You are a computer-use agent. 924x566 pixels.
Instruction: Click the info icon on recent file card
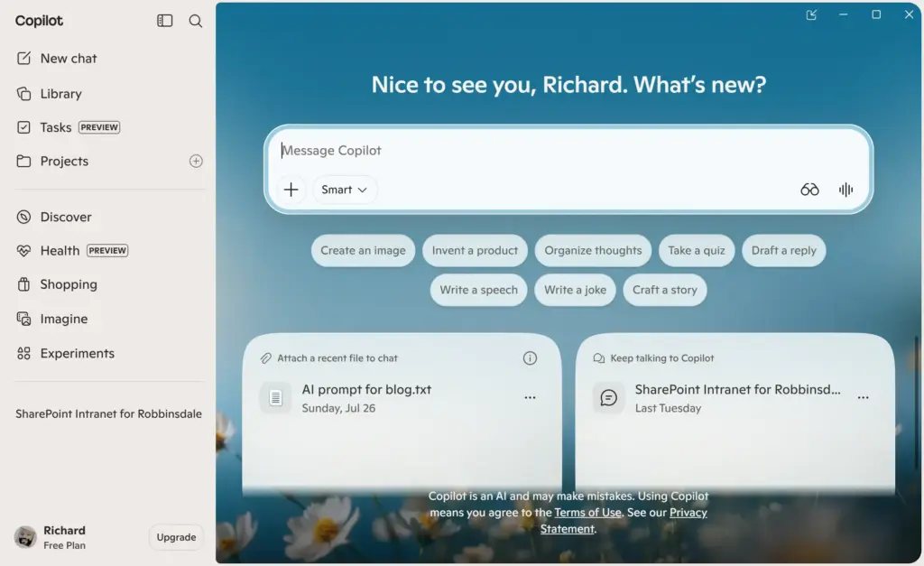pyautogui.click(x=530, y=357)
